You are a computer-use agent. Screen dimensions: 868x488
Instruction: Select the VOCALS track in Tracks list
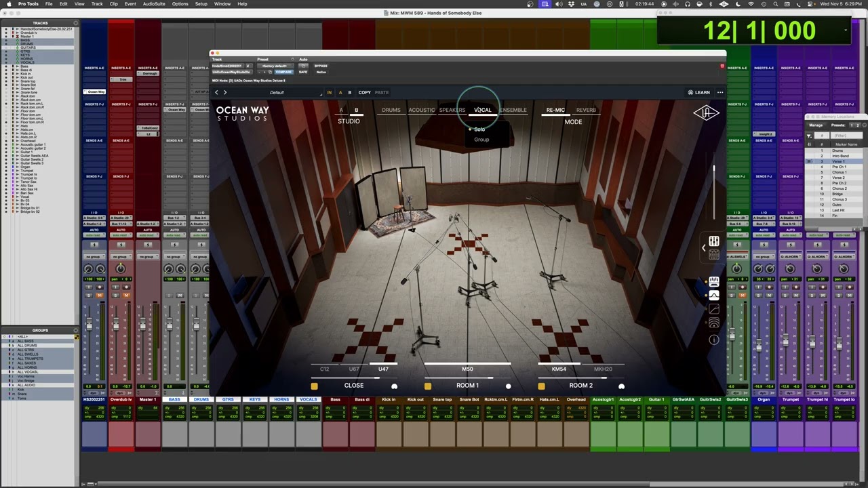click(x=28, y=62)
